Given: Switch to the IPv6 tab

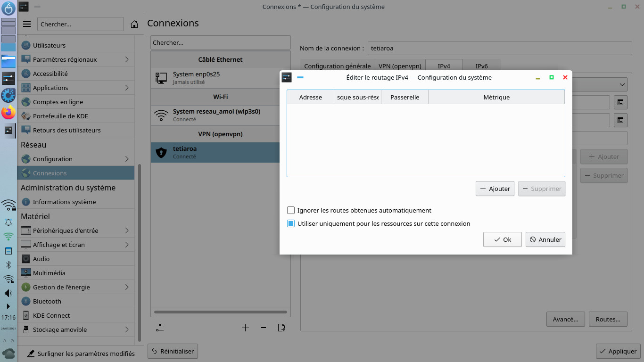Looking at the screenshot, I should [481, 66].
